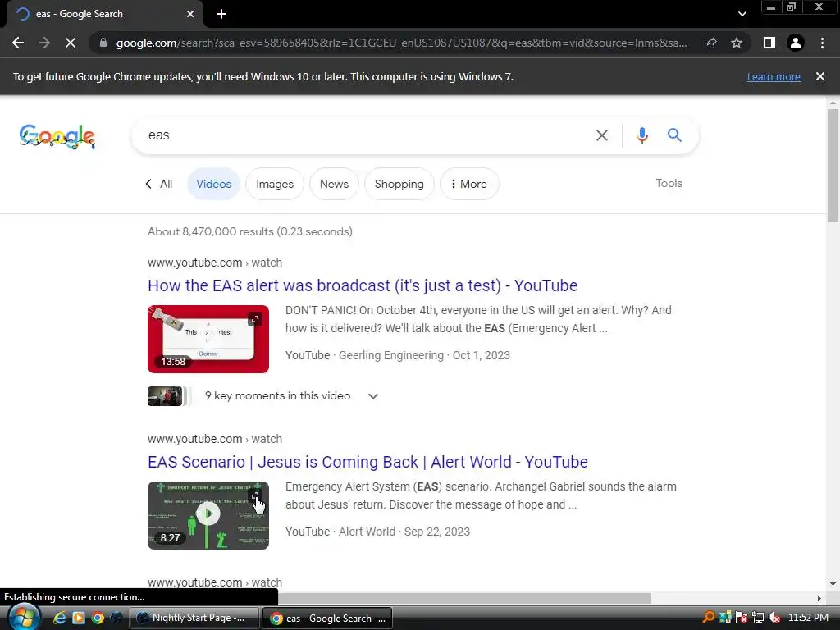Screen dimensions: 840x630
Task: Click the Alert World thumbnail preview expand icon
Action: coord(256,495)
